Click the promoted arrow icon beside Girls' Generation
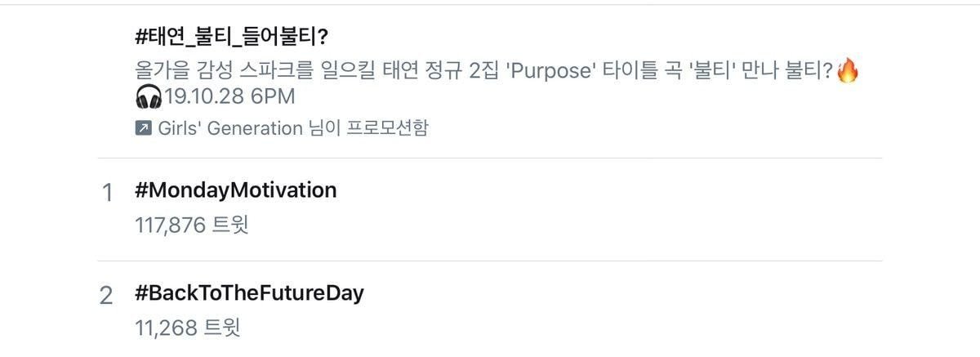 pos(143,128)
